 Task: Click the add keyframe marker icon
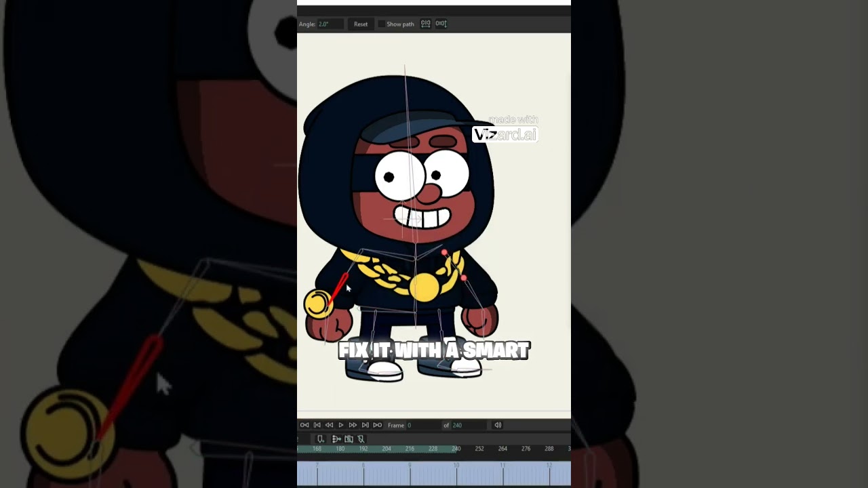pyautogui.click(x=321, y=439)
